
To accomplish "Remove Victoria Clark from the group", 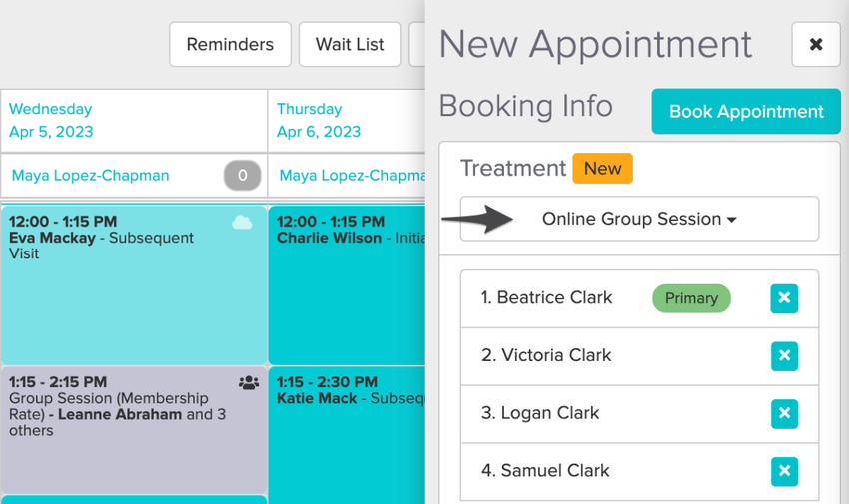I will pyautogui.click(x=784, y=356).
